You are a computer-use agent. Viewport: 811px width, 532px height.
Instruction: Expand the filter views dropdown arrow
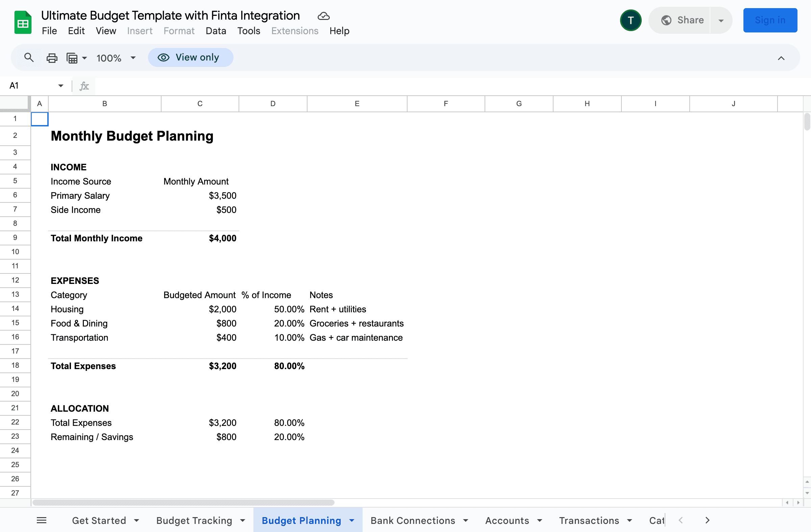coord(84,58)
